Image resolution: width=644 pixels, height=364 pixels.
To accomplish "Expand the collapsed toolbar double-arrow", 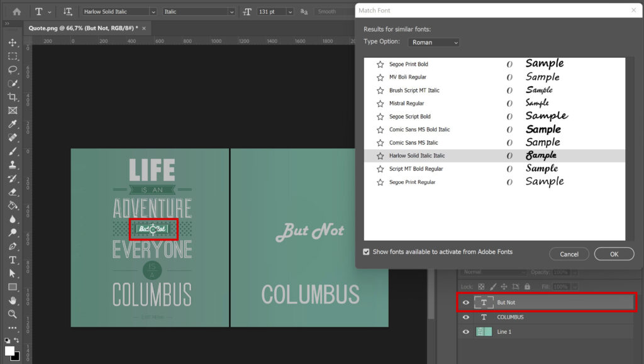I will [x=7, y=23].
